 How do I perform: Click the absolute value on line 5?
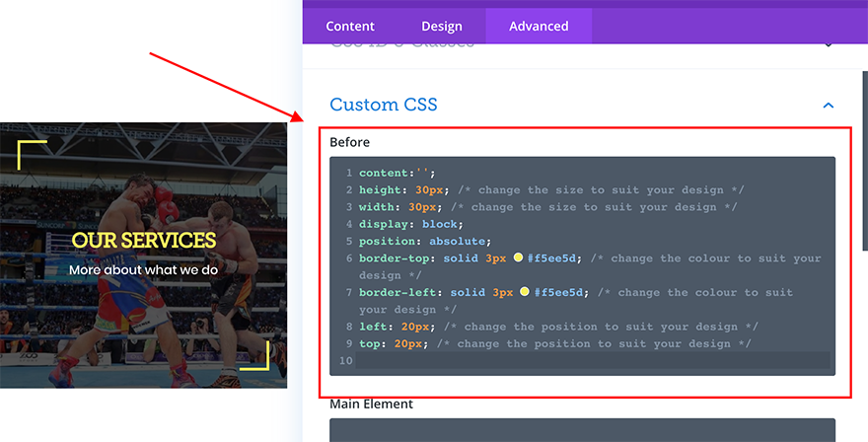(x=457, y=241)
